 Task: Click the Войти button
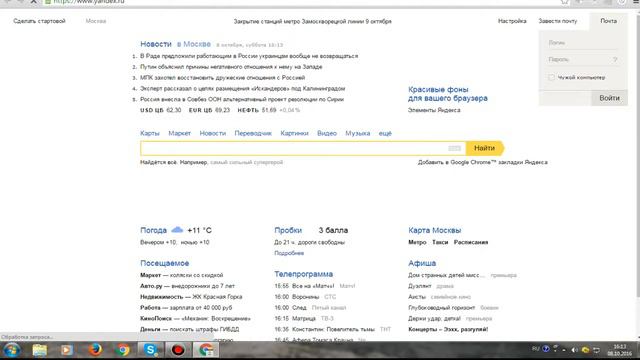click(x=609, y=98)
